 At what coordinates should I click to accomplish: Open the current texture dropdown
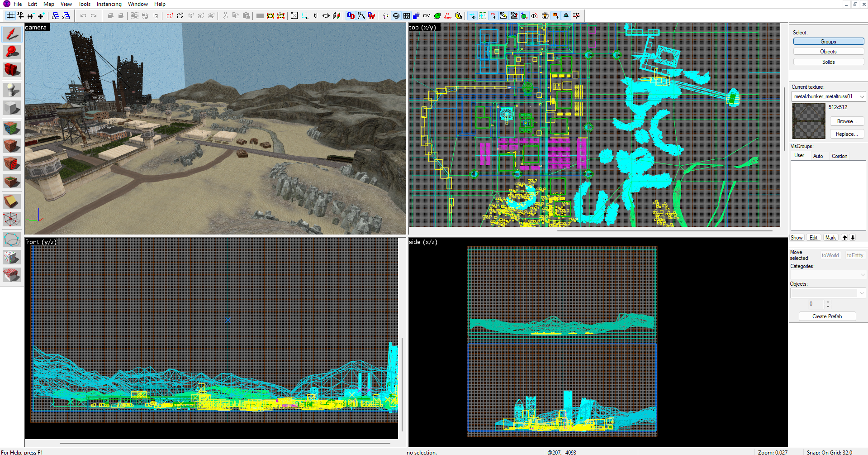pyautogui.click(x=862, y=96)
